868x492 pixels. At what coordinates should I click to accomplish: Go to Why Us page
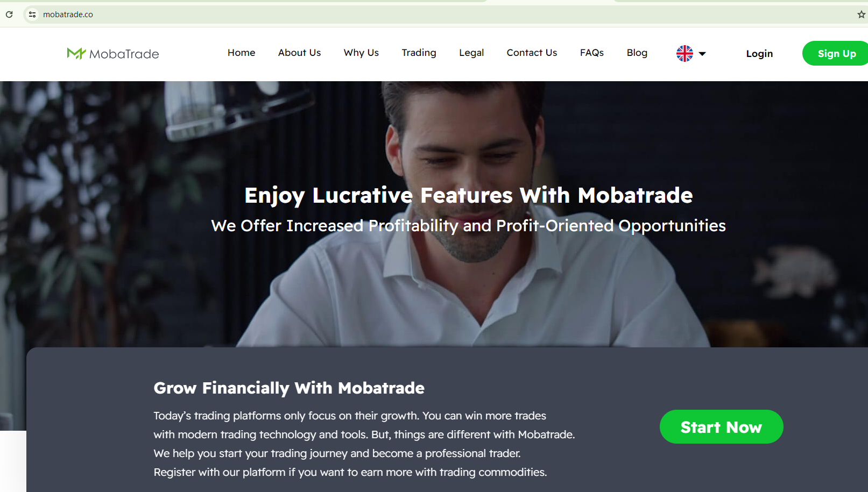(x=361, y=53)
